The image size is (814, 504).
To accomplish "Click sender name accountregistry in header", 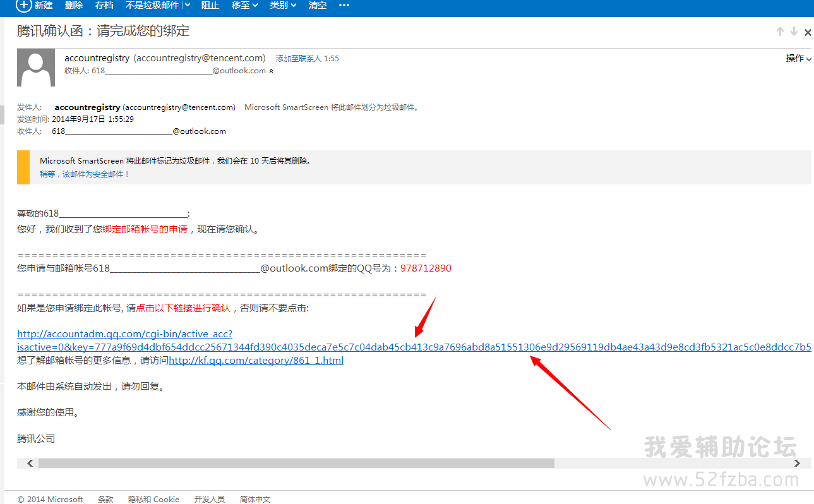I will pyautogui.click(x=97, y=58).
